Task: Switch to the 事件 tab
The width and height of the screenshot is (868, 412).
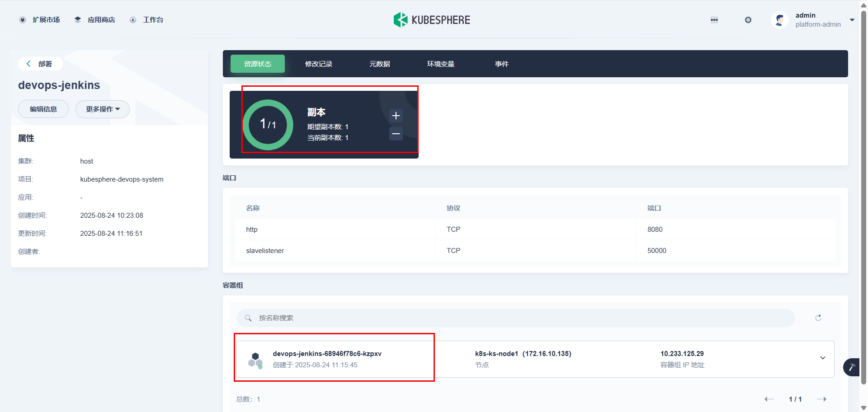Action: pos(502,64)
